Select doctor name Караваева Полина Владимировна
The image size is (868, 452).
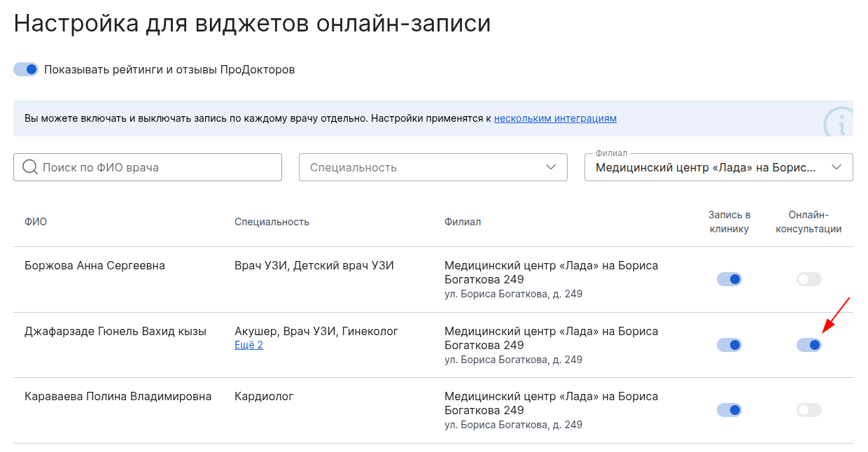pos(118,397)
